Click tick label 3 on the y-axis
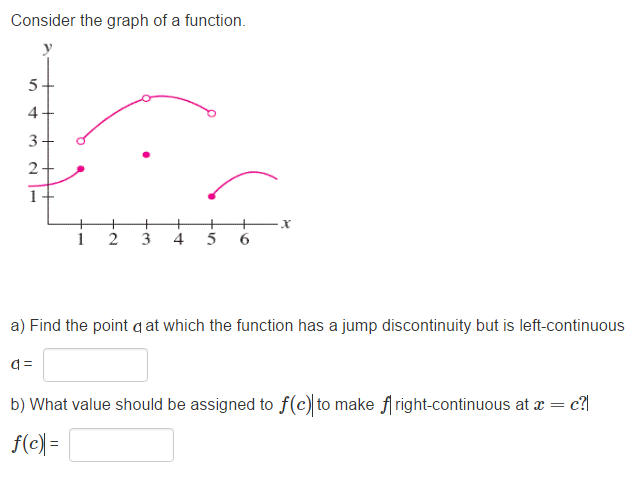The width and height of the screenshot is (636, 504). click(32, 141)
